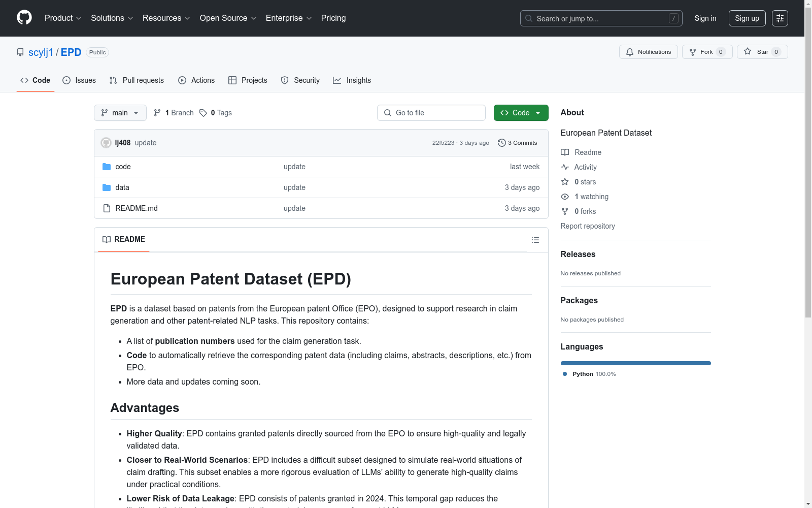Screen dimensions: 812x508
Task: Click the lj408 avatar image
Action: coord(106,143)
